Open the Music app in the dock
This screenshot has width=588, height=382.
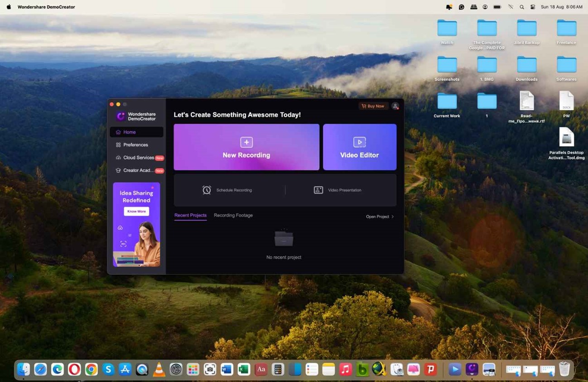(346, 370)
